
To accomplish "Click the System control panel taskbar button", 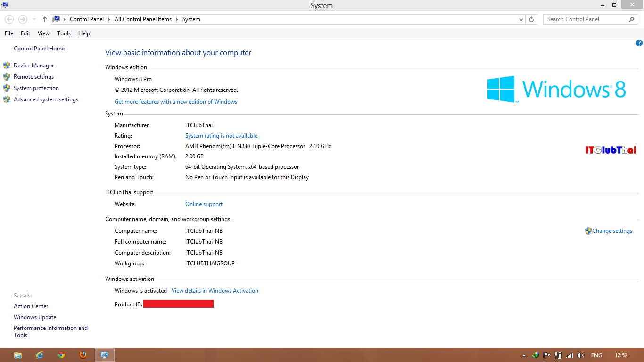I will click(105, 355).
